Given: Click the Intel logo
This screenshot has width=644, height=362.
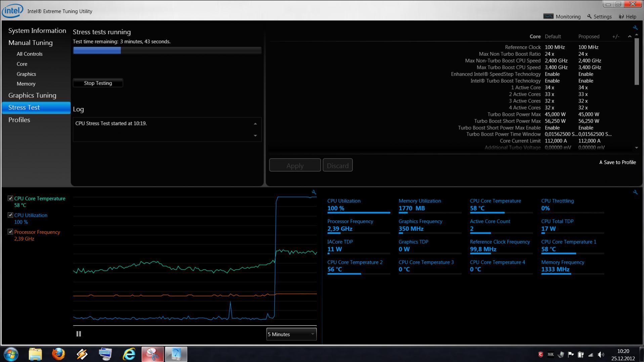Looking at the screenshot, I should pos(12,11).
